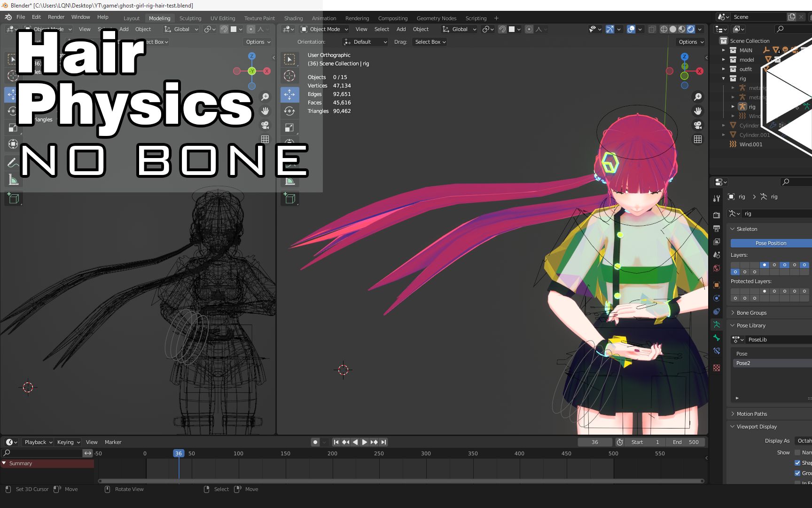Jump to next keyframe in timeline

click(x=374, y=442)
